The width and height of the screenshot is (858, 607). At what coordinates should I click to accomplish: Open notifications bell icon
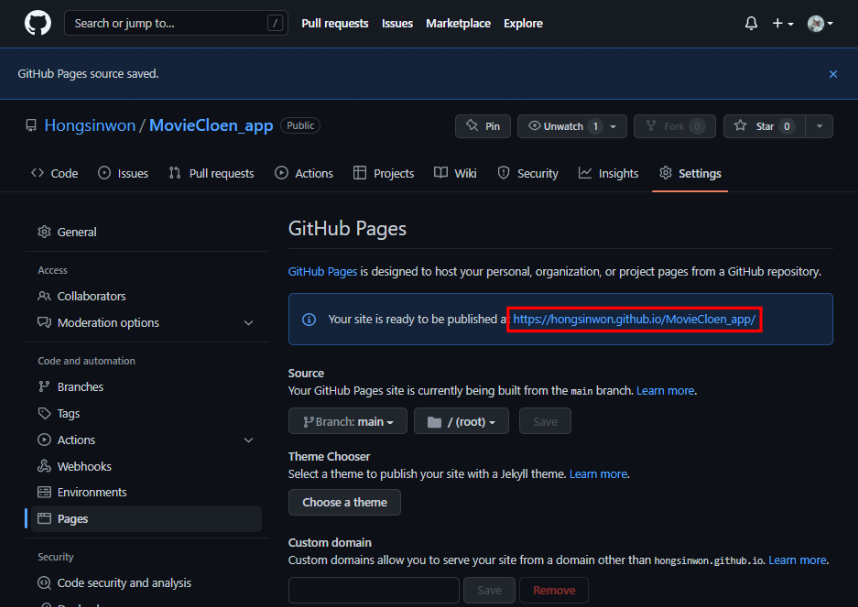751,24
